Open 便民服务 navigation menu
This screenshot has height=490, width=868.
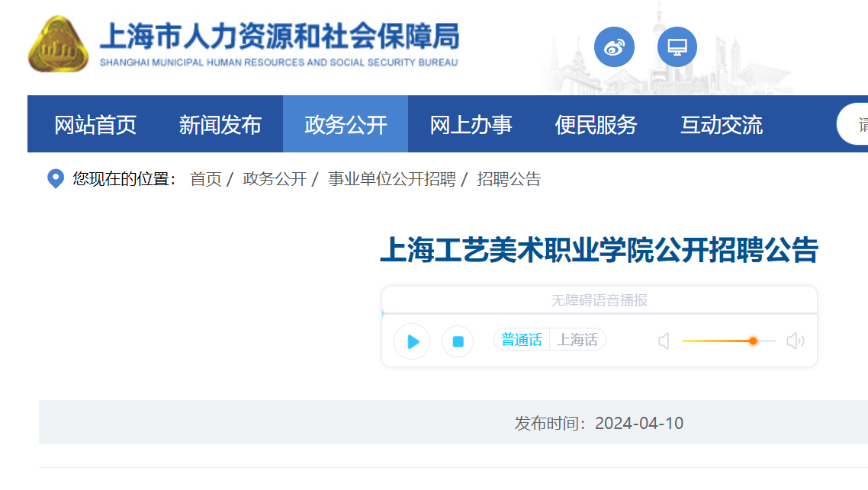596,124
